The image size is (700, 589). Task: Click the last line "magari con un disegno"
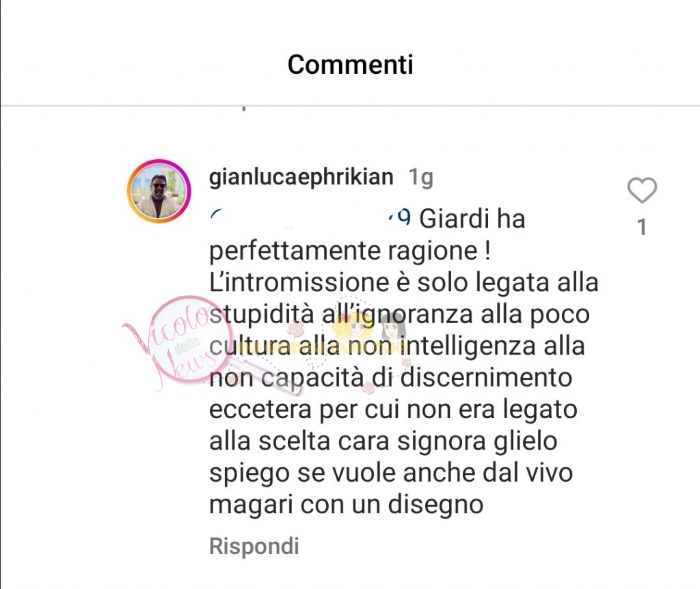(347, 505)
